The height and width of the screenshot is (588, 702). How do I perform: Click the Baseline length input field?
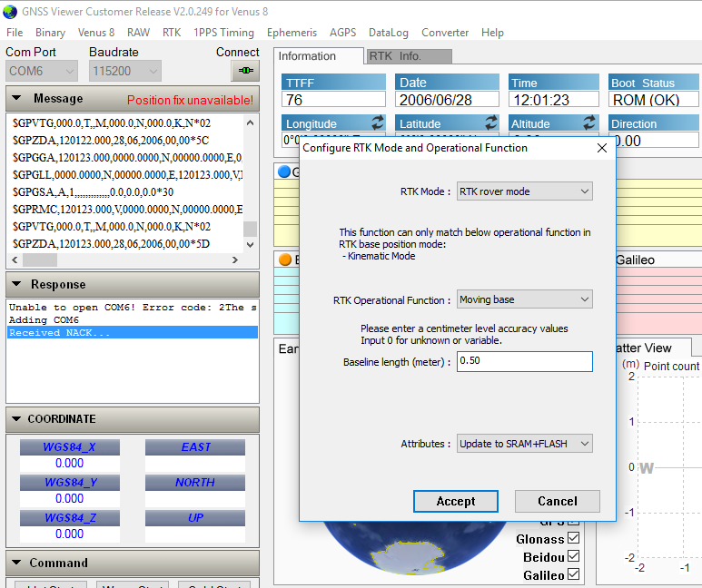pos(524,361)
